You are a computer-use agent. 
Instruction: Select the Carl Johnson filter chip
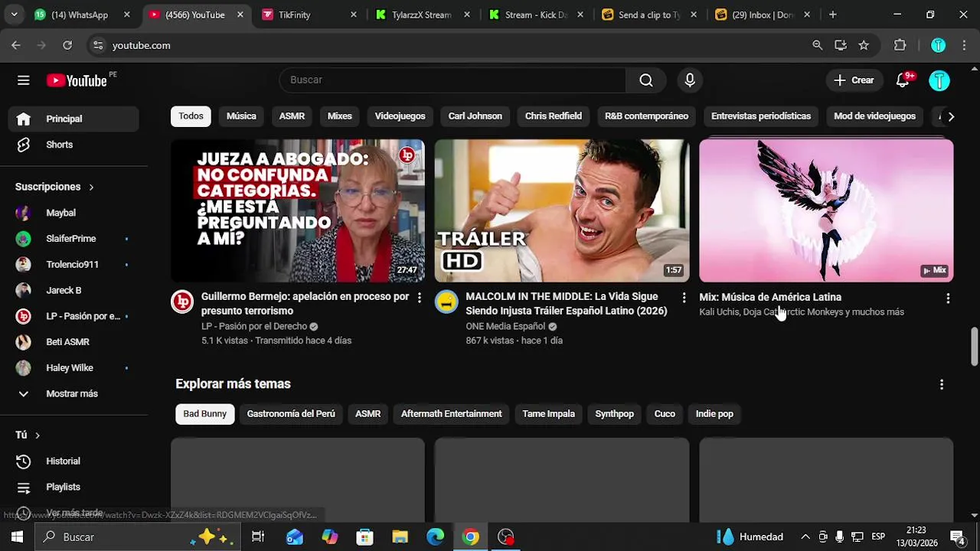(475, 116)
